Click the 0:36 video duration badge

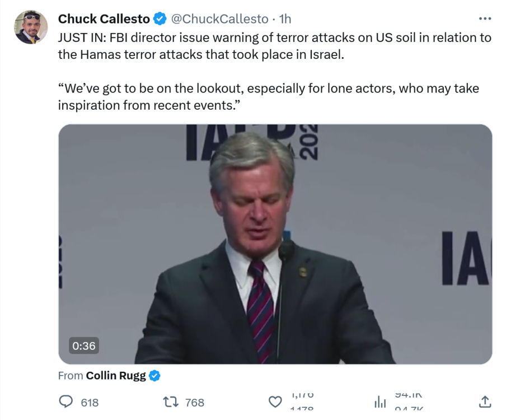83,346
